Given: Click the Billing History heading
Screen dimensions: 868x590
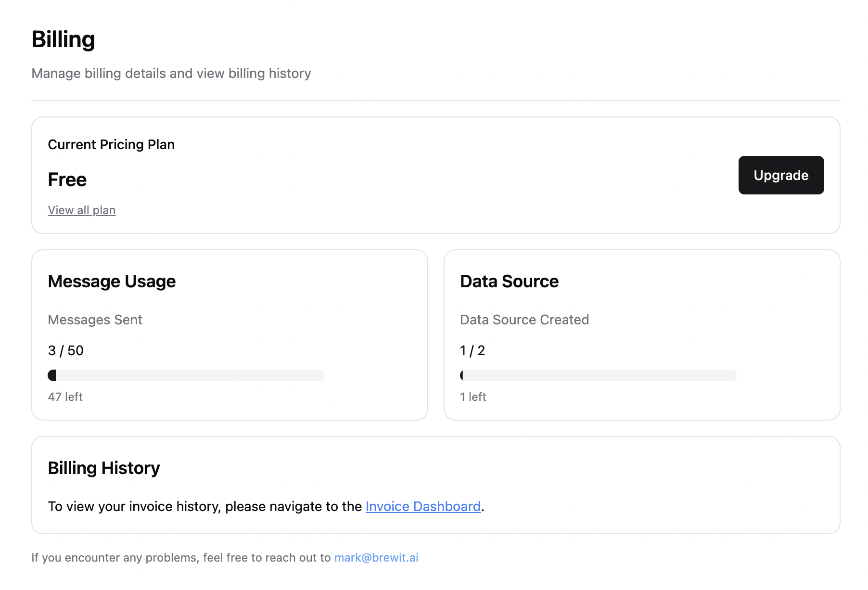Looking at the screenshot, I should pos(104,468).
